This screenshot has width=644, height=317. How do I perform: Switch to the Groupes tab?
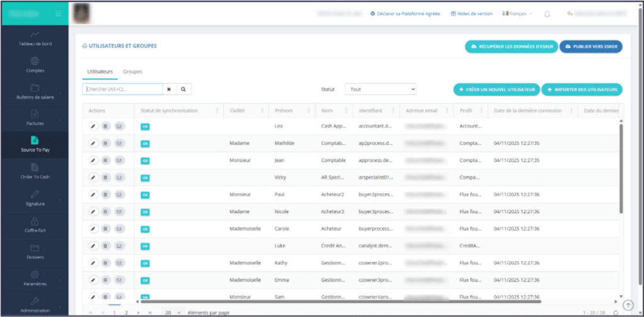[133, 72]
